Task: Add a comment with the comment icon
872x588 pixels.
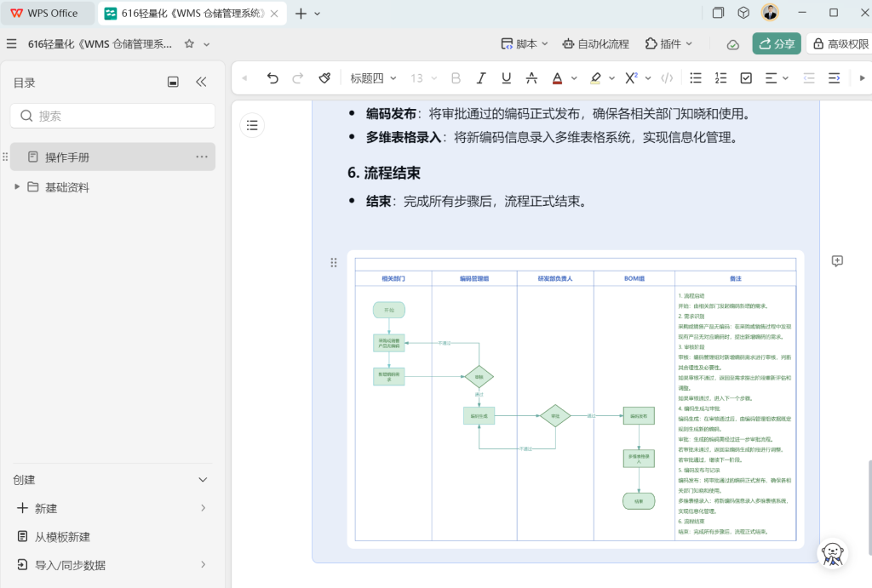Action: point(837,260)
